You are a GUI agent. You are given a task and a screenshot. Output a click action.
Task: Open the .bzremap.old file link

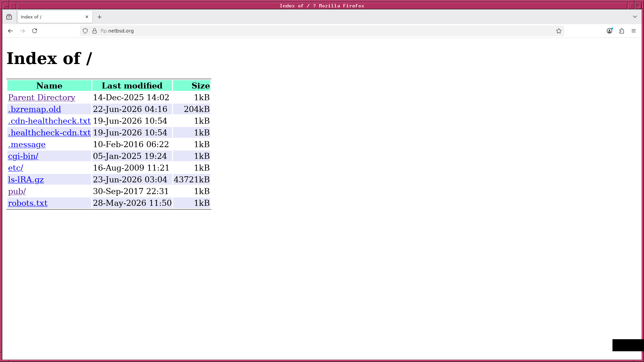click(35, 109)
